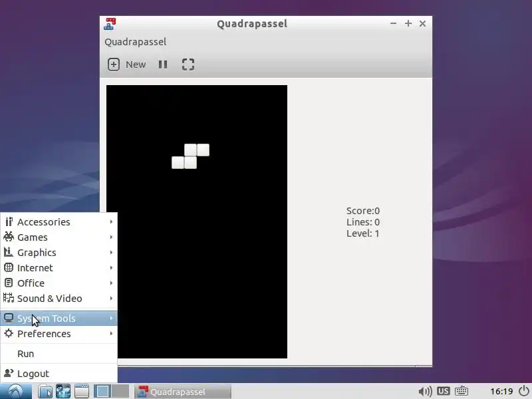Viewport: 532px width, 399px height.
Task: Click the Graphics category icon
Action: pos(9,252)
